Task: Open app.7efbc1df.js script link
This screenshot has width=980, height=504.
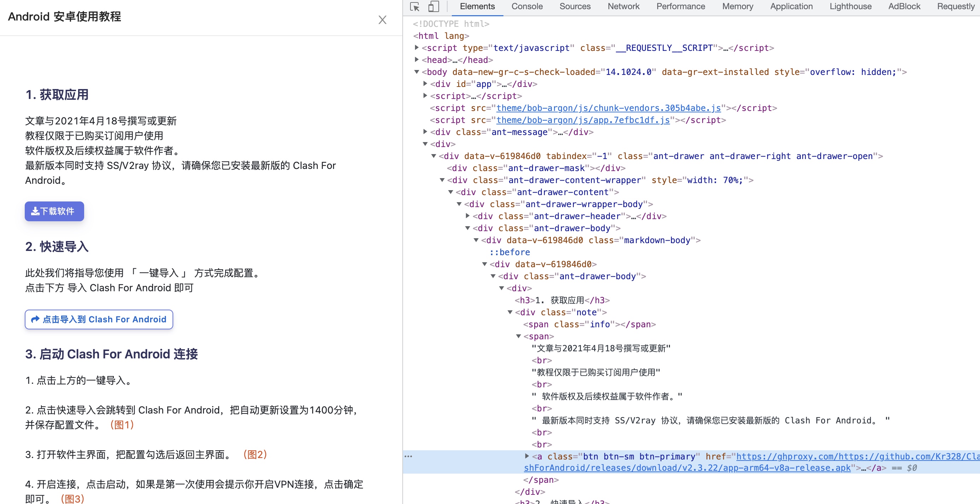Action: (x=583, y=120)
